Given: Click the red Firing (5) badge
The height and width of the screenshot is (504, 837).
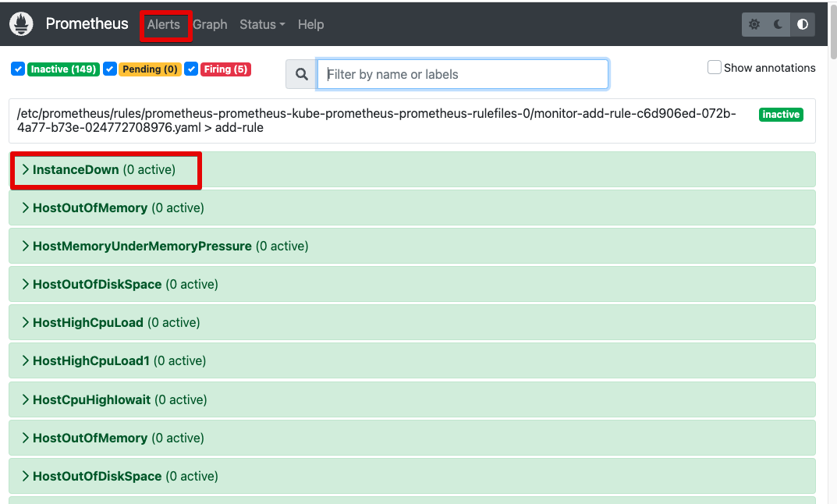Looking at the screenshot, I should [225, 69].
